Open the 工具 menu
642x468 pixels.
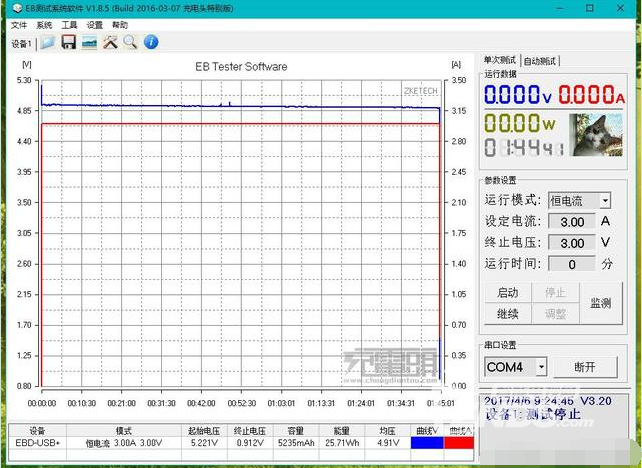click(69, 25)
